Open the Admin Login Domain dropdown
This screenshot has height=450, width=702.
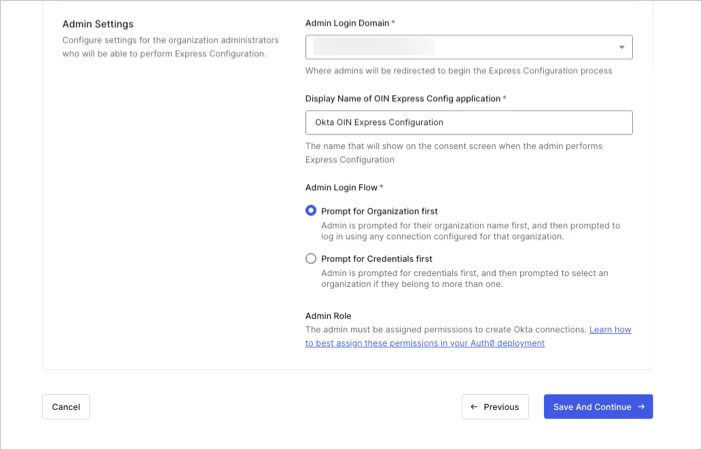point(469,47)
